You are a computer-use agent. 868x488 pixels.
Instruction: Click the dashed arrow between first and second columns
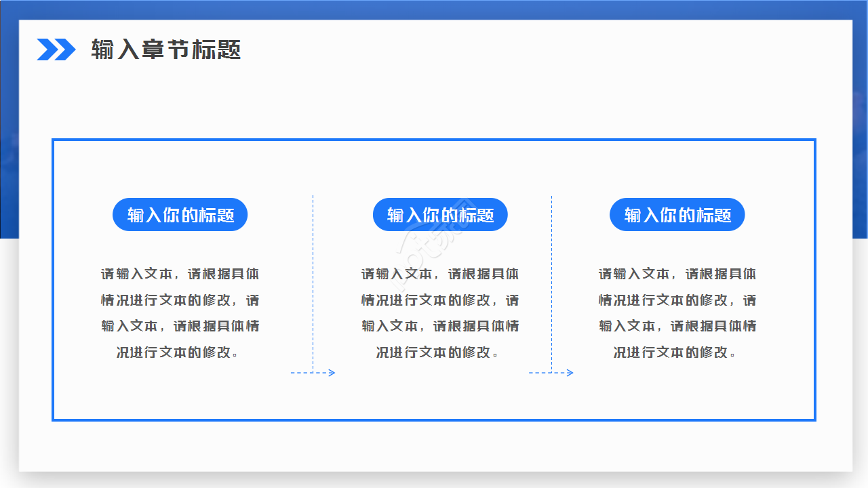312,372
